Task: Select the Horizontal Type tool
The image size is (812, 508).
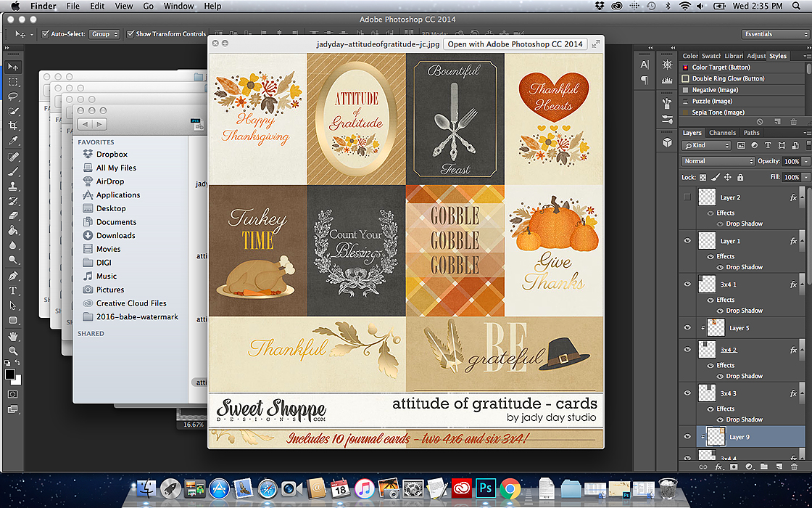Action: pyautogui.click(x=13, y=290)
